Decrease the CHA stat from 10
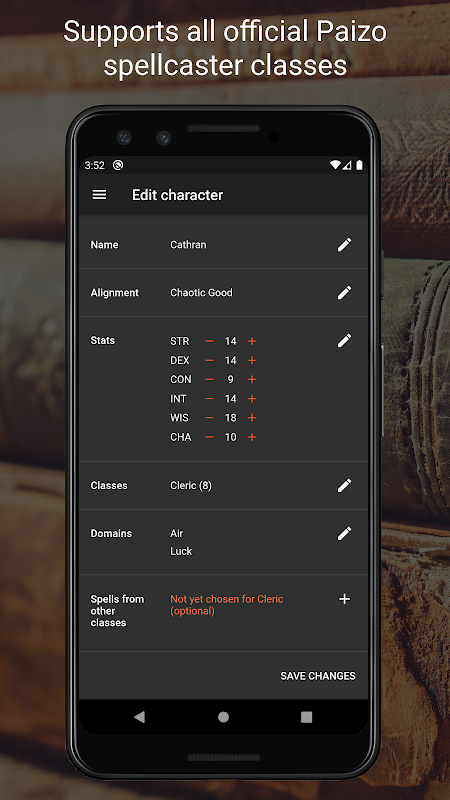This screenshot has height=800, width=450. 209,437
